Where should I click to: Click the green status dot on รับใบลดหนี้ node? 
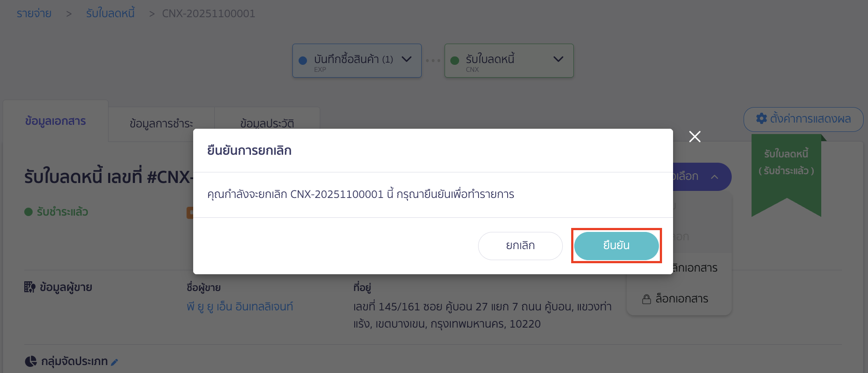pos(455,60)
